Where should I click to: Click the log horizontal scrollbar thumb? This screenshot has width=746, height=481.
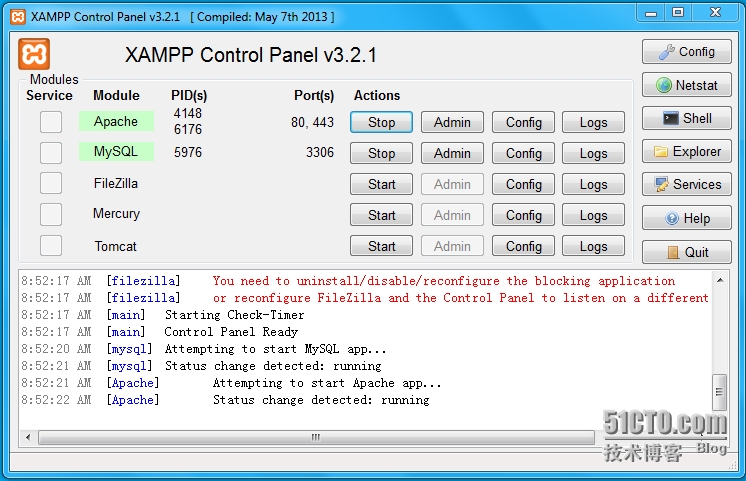click(x=316, y=437)
